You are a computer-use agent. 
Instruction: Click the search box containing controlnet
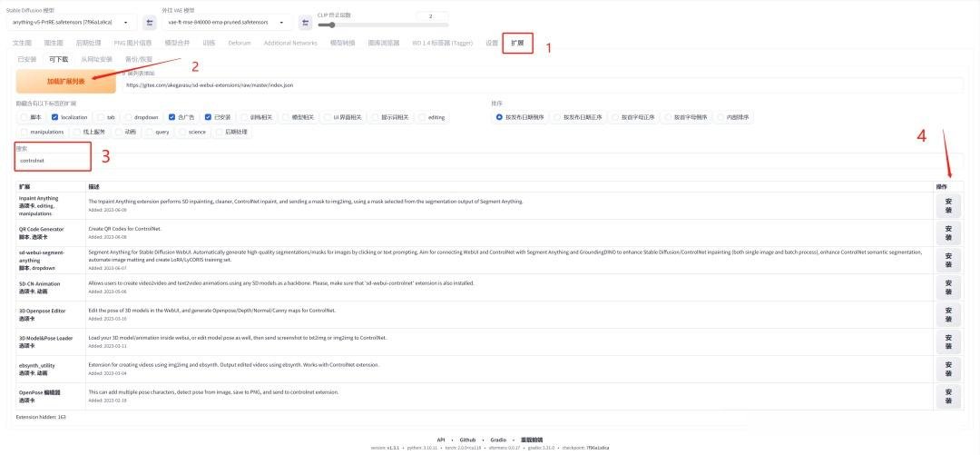coord(54,161)
